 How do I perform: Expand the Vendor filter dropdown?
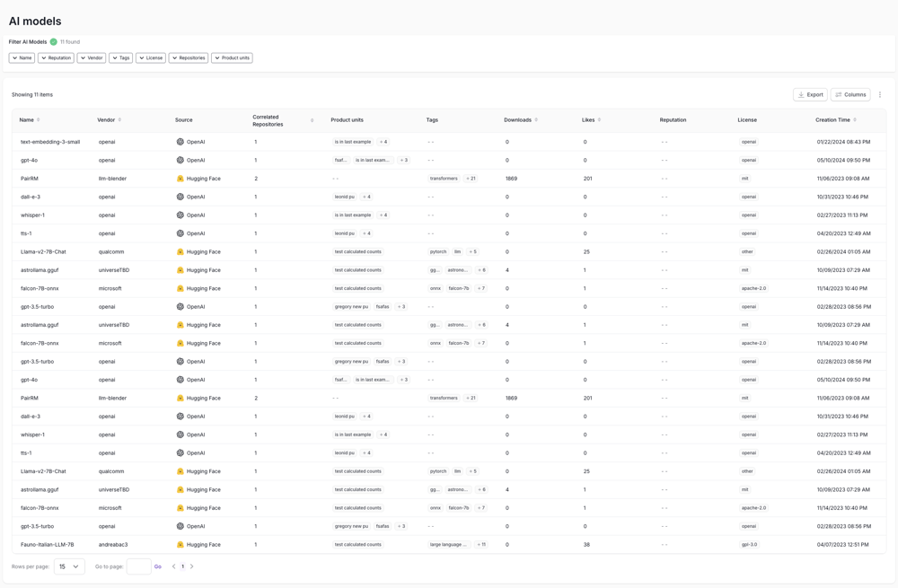[x=91, y=57]
